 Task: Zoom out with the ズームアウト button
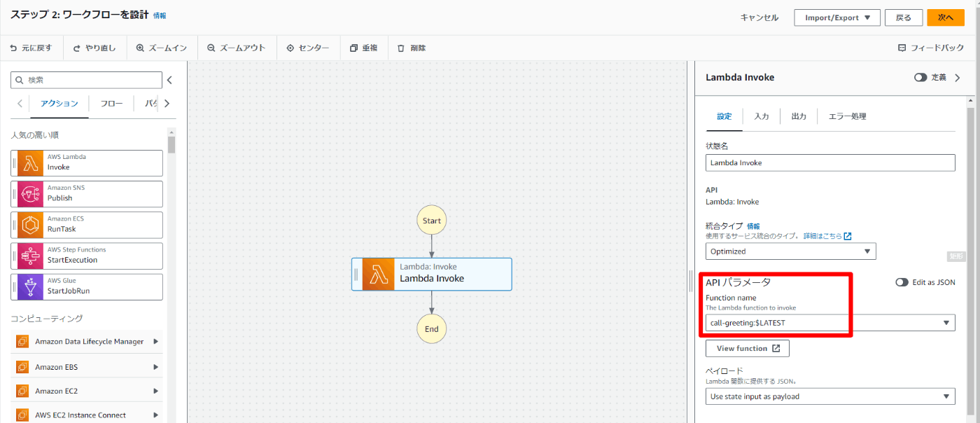click(x=236, y=48)
